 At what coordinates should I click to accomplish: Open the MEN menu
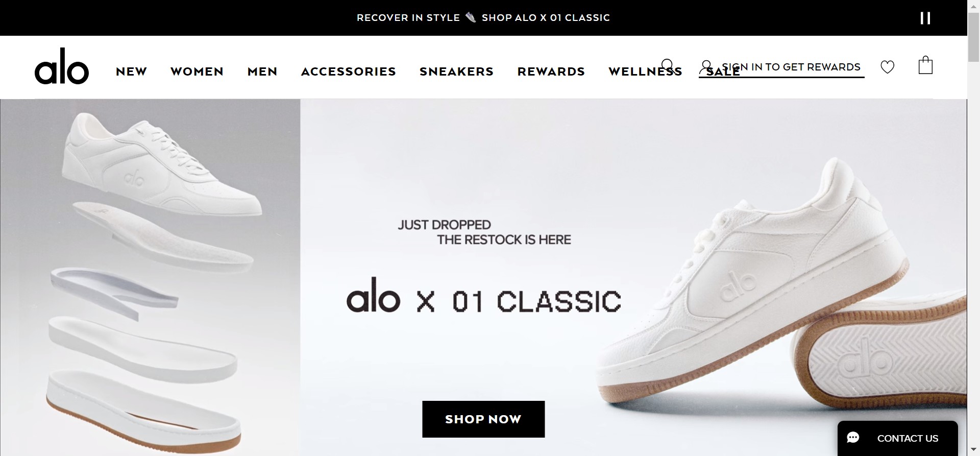(262, 71)
